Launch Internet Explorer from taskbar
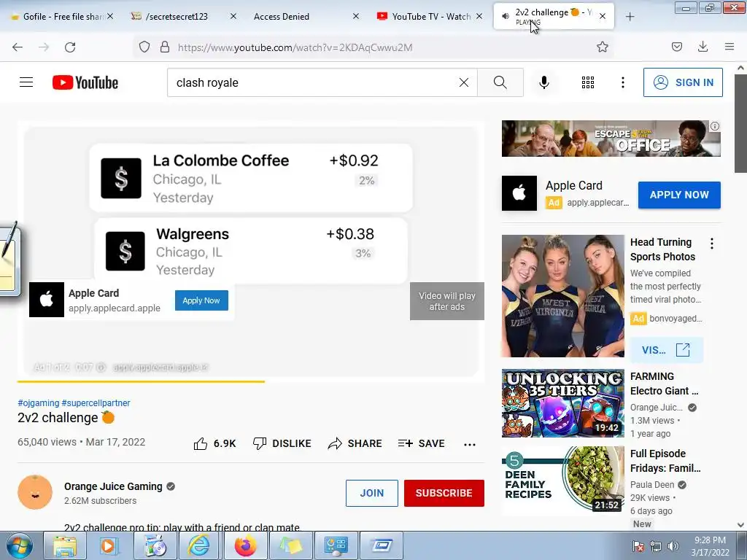 pos(200,545)
